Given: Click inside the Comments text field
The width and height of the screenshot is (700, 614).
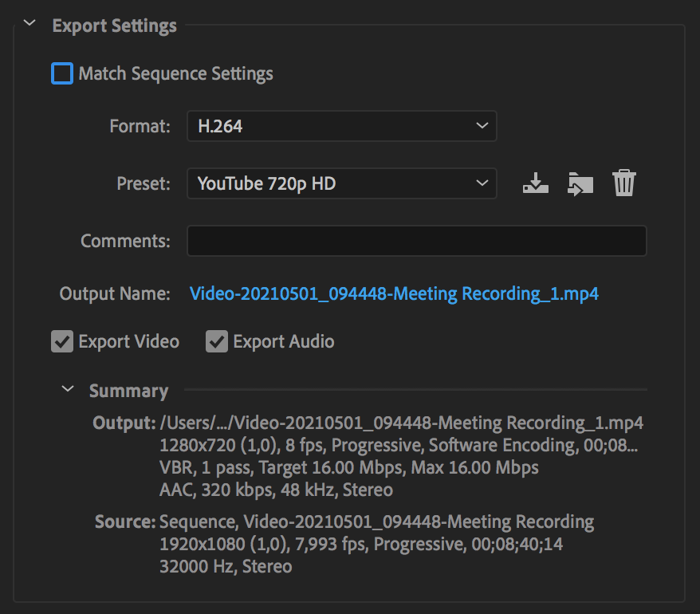Looking at the screenshot, I should click(416, 241).
